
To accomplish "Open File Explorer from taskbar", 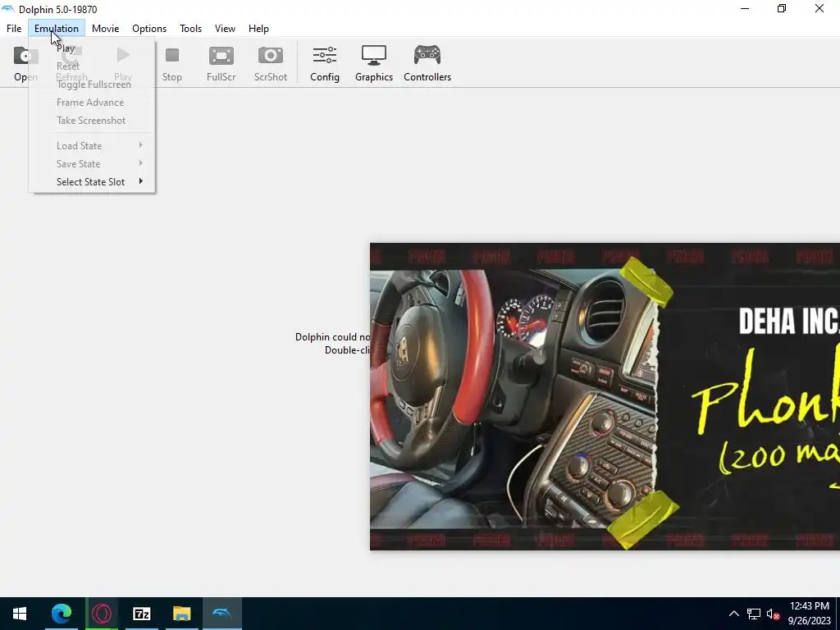I will coord(181,614).
